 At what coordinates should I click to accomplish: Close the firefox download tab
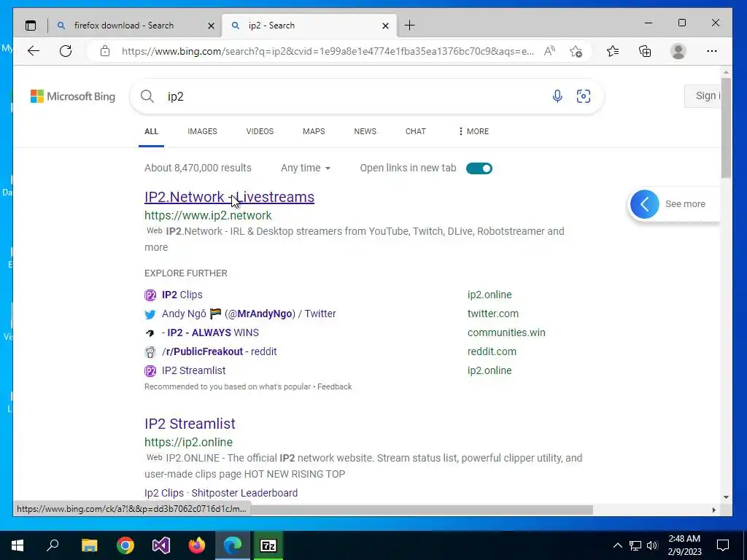(x=211, y=26)
